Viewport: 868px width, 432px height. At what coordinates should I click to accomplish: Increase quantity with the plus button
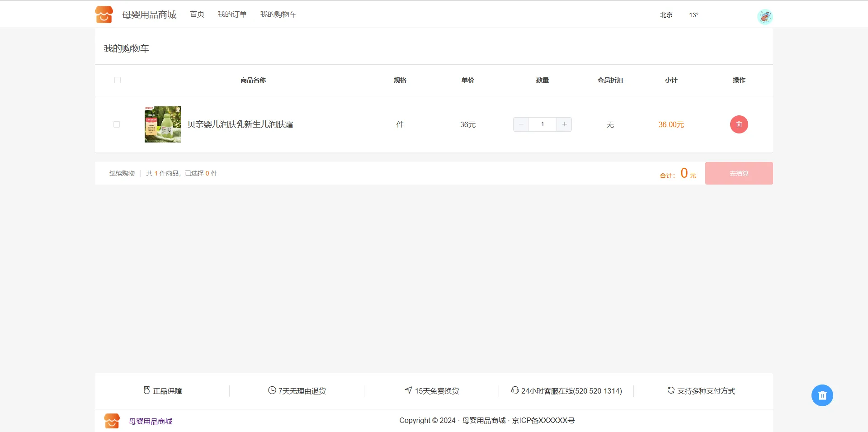564,124
